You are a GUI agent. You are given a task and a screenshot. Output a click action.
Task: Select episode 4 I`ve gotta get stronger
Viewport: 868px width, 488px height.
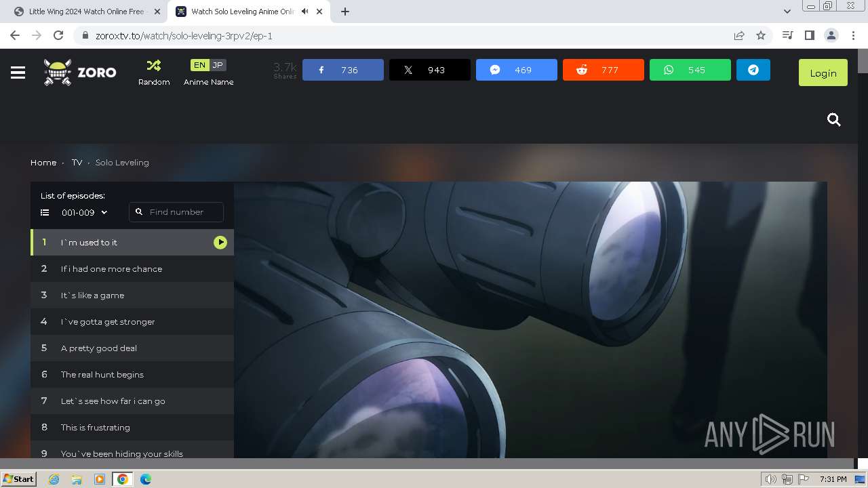pos(132,321)
